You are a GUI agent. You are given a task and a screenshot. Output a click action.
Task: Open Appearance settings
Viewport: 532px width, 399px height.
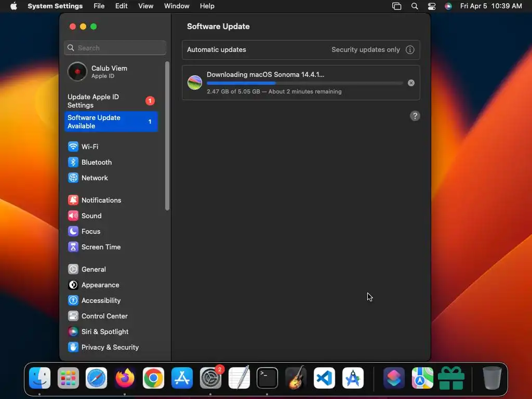pos(111,285)
